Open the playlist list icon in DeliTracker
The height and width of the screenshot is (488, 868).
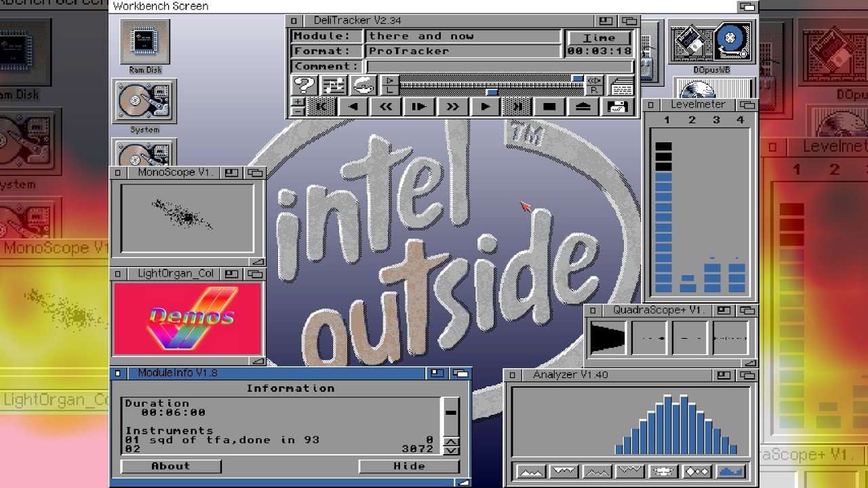pos(621,85)
